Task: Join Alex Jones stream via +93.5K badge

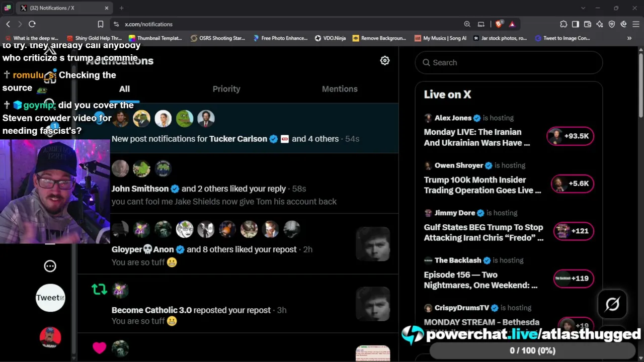Action: (x=570, y=136)
